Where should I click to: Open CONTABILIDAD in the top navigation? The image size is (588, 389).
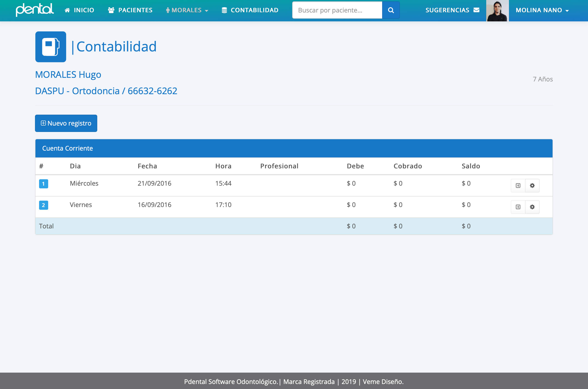click(x=250, y=10)
